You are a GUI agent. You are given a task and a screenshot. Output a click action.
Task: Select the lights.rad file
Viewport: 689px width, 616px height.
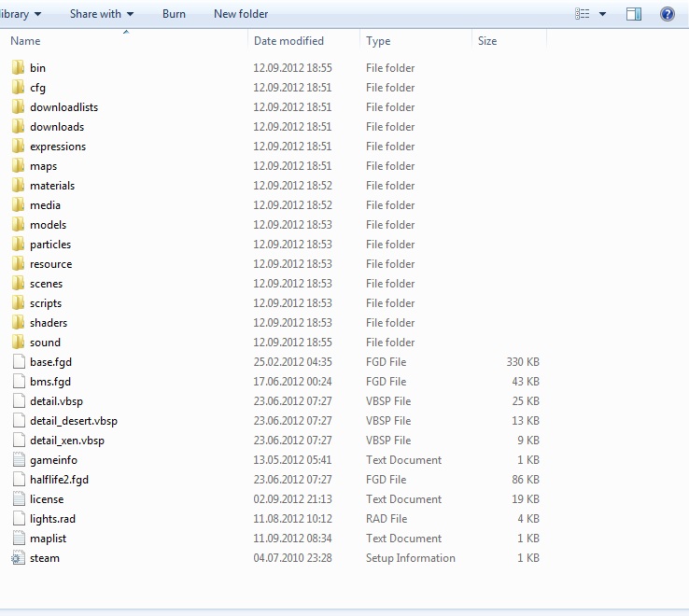tap(52, 519)
